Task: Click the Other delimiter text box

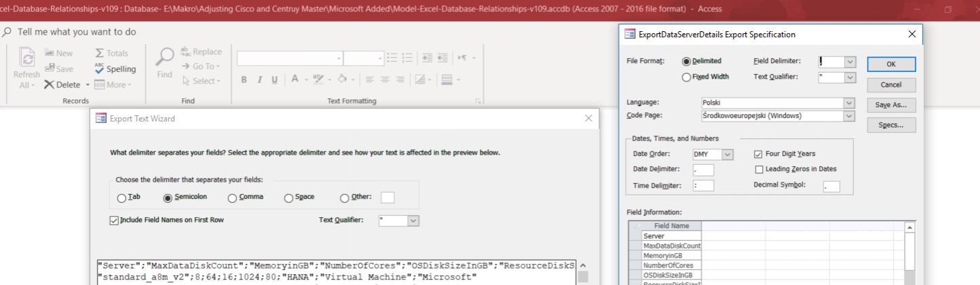Action: (x=388, y=197)
